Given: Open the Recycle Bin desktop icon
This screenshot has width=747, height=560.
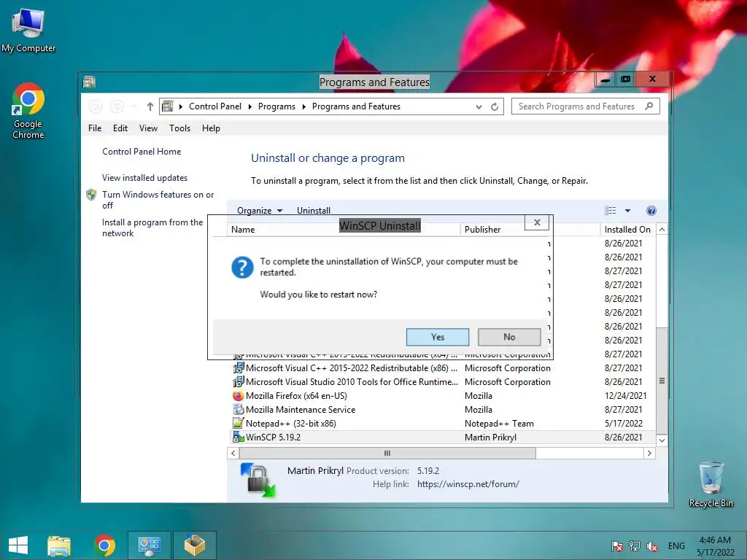Looking at the screenshot, I should pos(711,484).
